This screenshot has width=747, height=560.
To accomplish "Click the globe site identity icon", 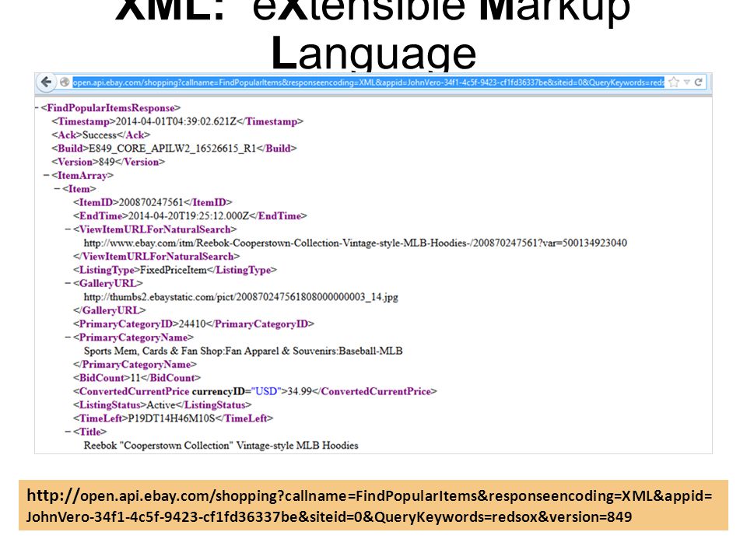I will [x=65, y=82].
